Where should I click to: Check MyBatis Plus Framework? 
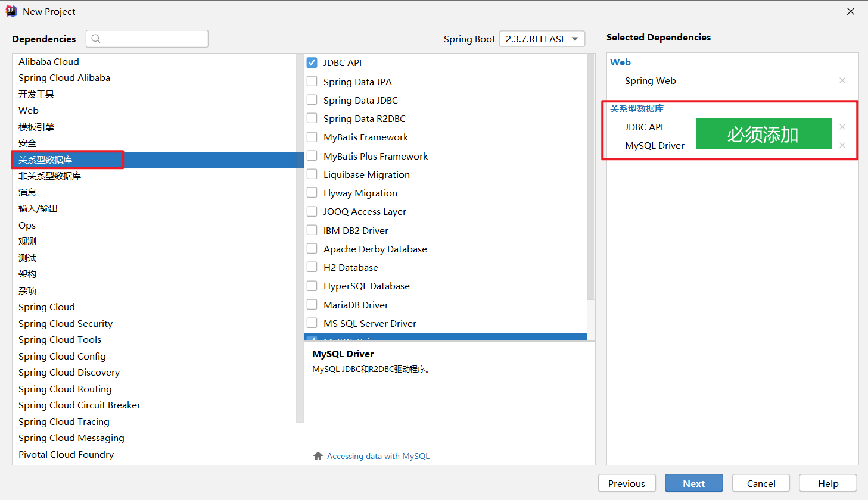click(312, 155)
